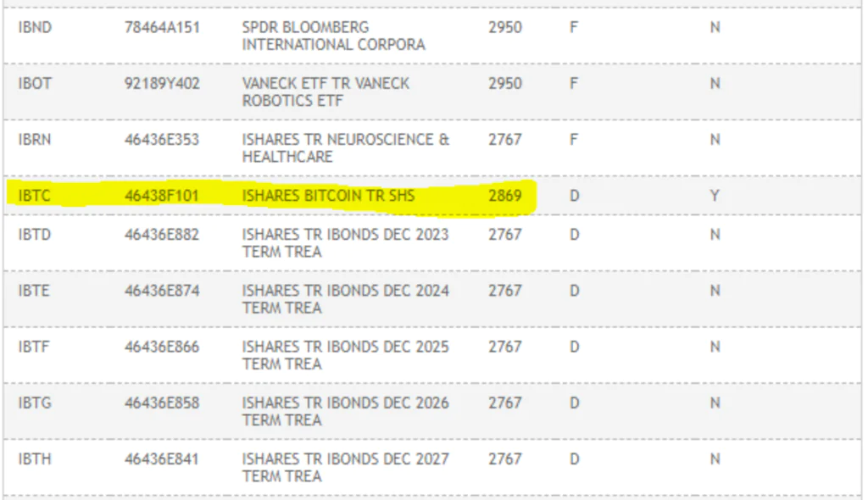Select the IBTG ticker symbol
This screenshot has height=500, width=868.
coord(35,403)
